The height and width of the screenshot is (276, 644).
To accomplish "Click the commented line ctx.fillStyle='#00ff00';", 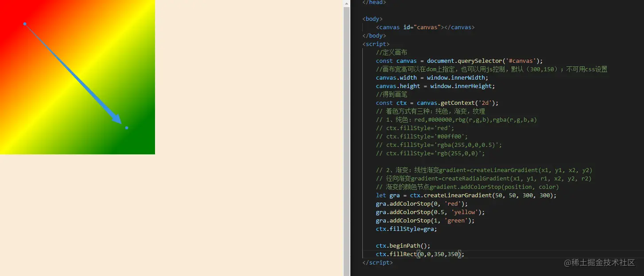I will click(422, 137).
